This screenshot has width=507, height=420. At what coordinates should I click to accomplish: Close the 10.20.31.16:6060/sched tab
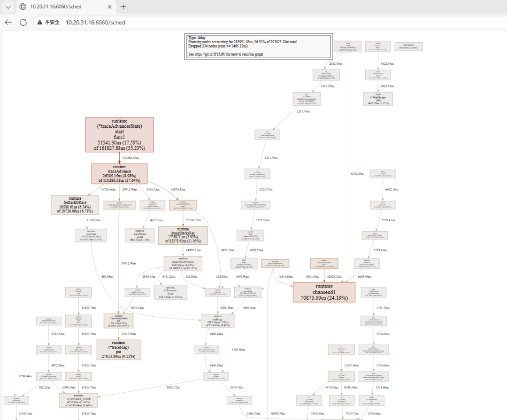(x=109, y=7)
